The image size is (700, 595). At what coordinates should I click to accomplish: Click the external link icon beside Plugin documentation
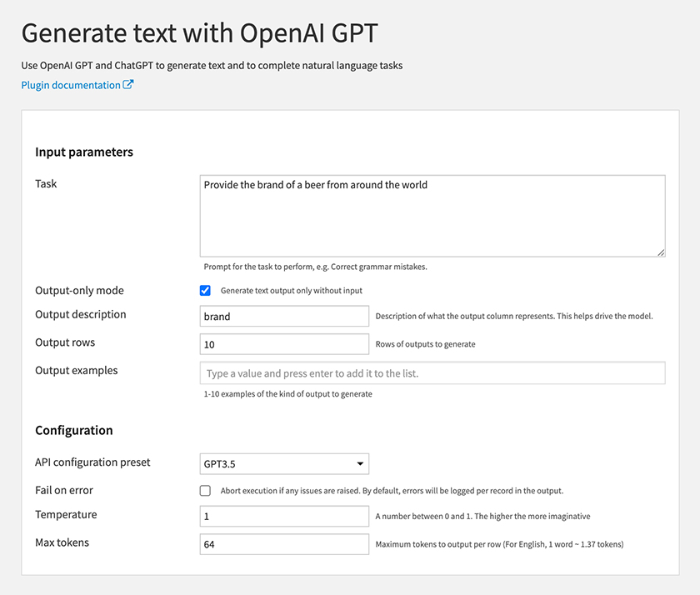[127, 84]
